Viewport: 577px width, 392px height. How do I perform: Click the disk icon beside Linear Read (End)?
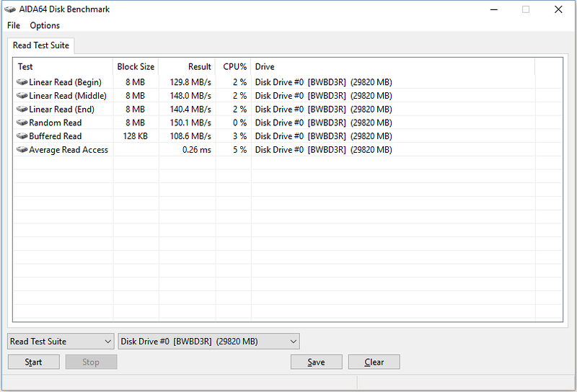click(22, 109)
